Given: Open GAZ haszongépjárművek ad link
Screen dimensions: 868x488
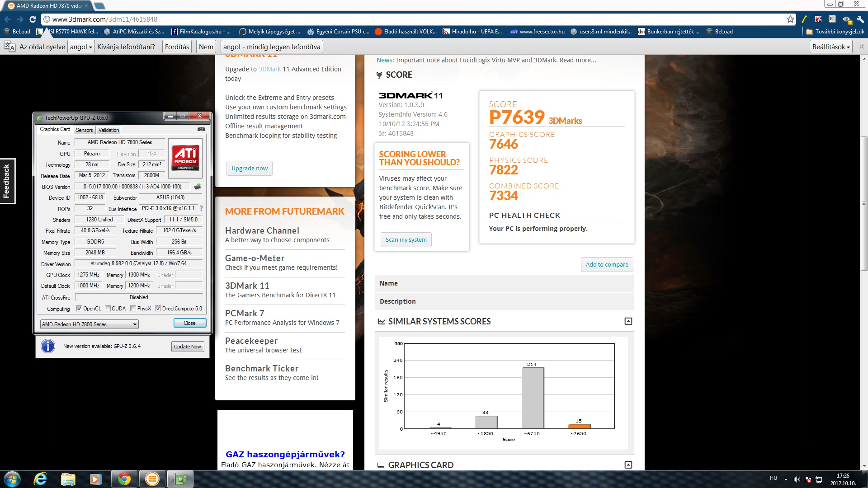Looking at the screenshot, I should pyautogui.click(x=285, y=454).
